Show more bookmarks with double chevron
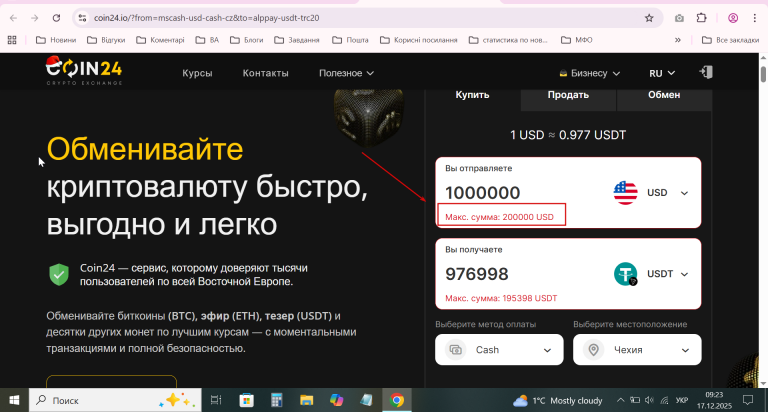 click(678, 40)
